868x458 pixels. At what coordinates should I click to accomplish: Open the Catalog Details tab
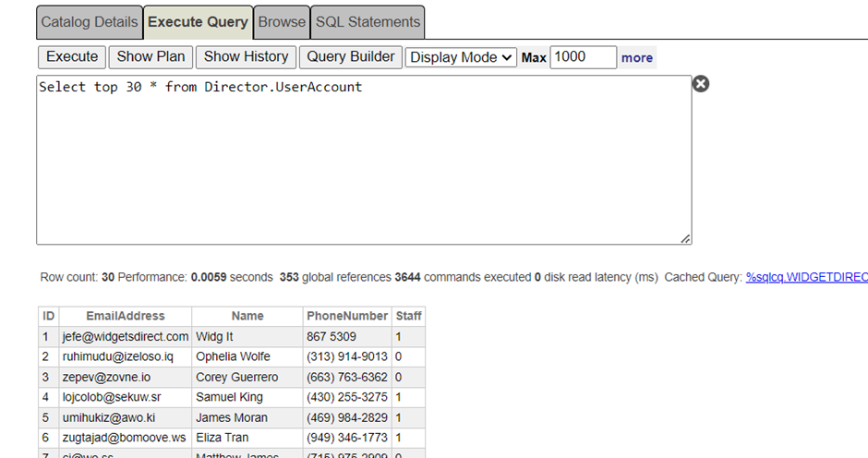[x=90, y=22]
